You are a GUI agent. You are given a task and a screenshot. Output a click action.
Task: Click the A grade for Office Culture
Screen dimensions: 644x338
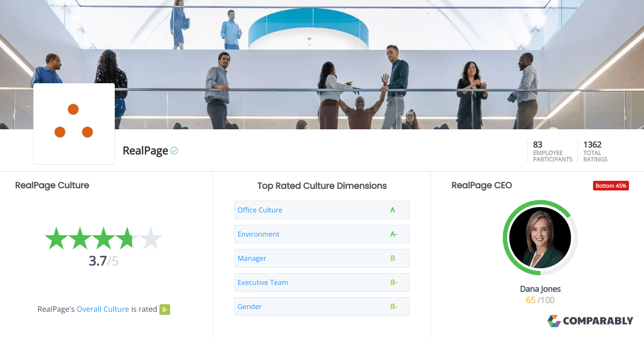(x=393, y=210)
